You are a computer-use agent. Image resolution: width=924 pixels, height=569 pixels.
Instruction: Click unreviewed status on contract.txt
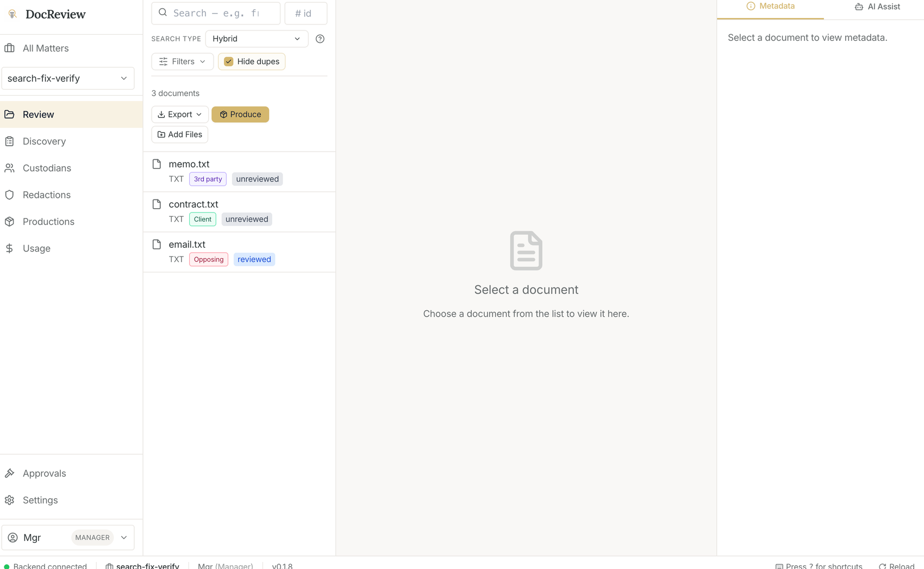click(x=247, y=219)
